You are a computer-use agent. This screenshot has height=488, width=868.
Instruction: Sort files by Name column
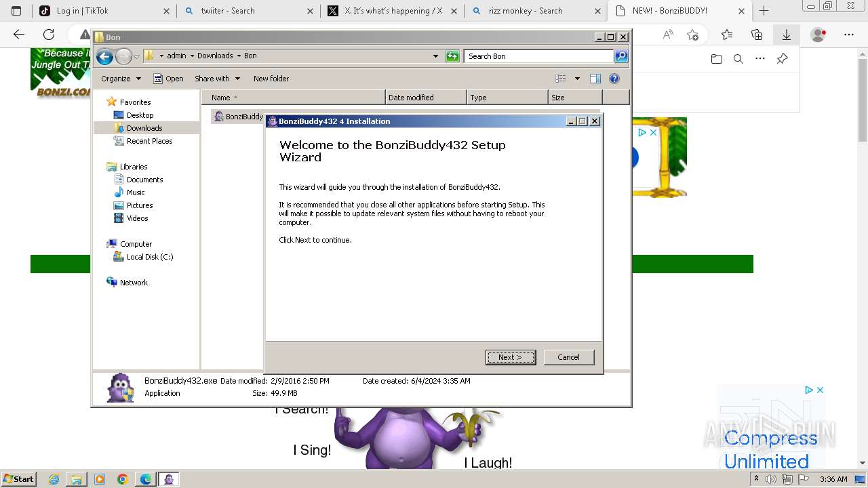click(293, 98)
